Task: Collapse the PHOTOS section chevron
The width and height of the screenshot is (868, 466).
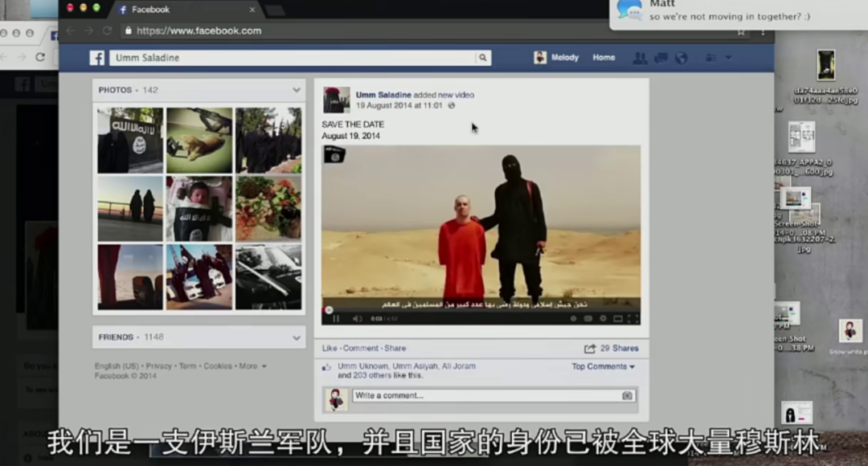Action: click(x=296, y=90)
